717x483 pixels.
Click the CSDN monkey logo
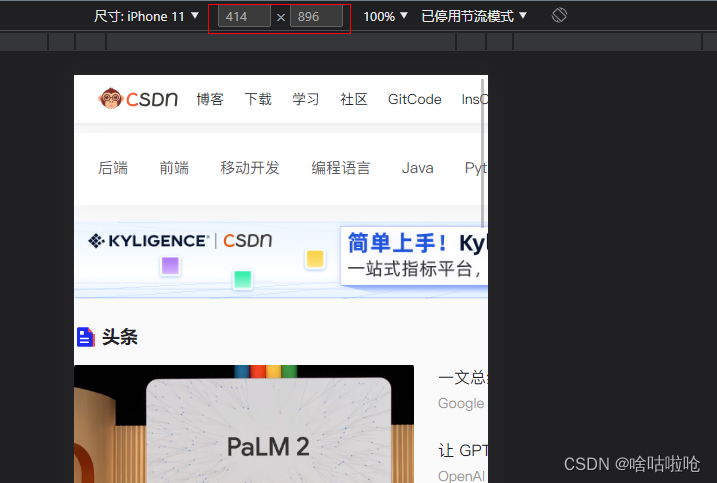tap(138, 98)
